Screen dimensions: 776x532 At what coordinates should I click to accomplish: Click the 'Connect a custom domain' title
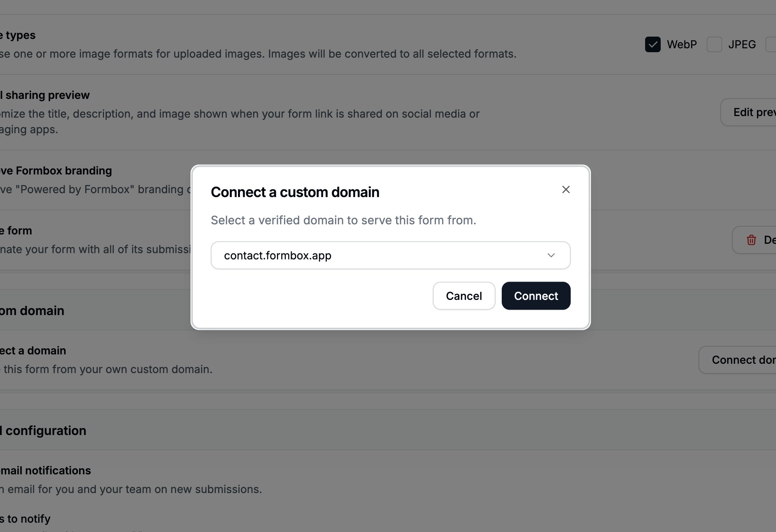point(295,192)
